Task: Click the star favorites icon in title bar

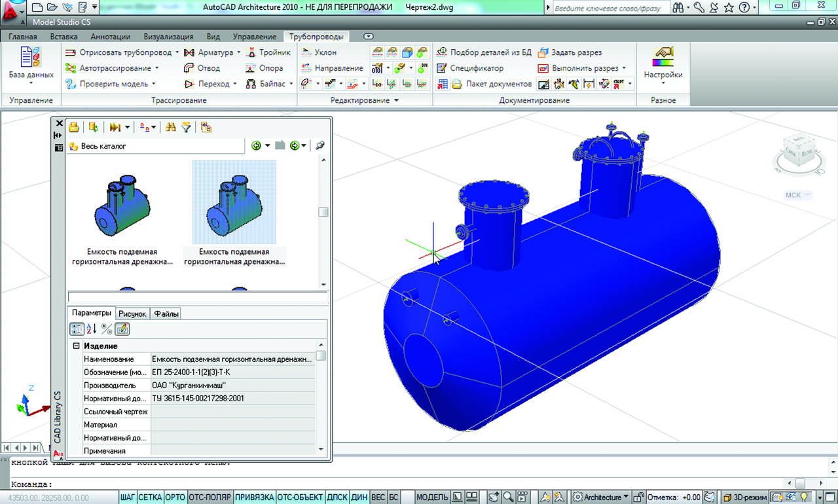Action: [x=730, y=8]
